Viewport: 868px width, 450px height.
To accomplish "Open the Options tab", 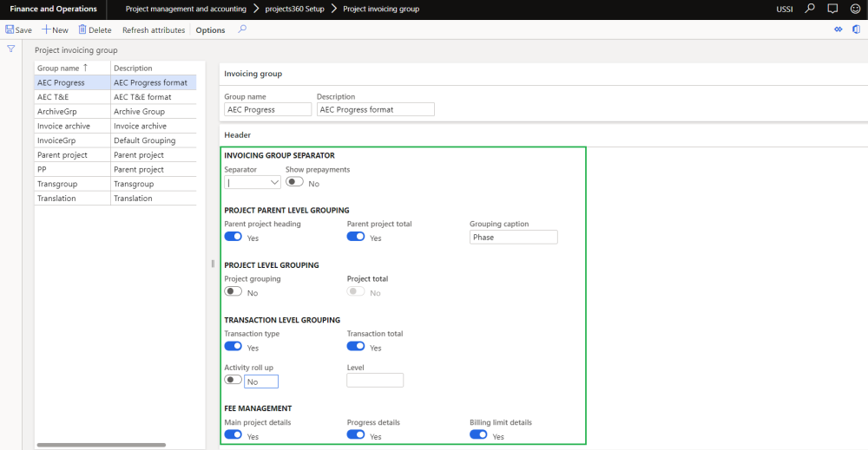I will [210, 30].
